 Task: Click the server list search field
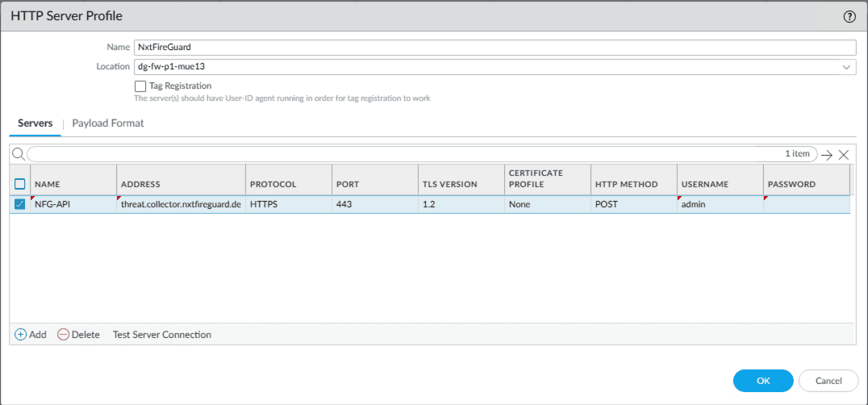[x=403, y=154]
